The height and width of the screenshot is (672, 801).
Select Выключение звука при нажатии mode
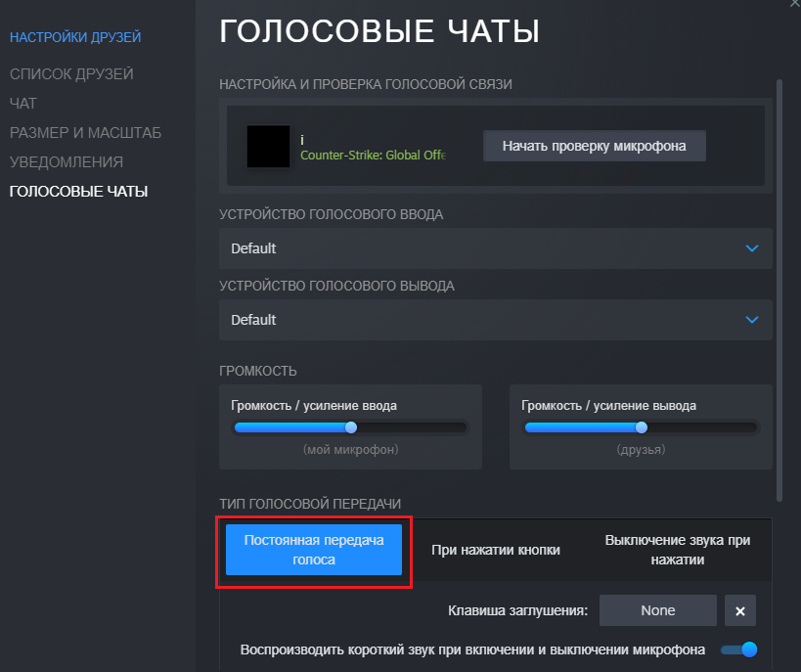click(x=678, y=550)
